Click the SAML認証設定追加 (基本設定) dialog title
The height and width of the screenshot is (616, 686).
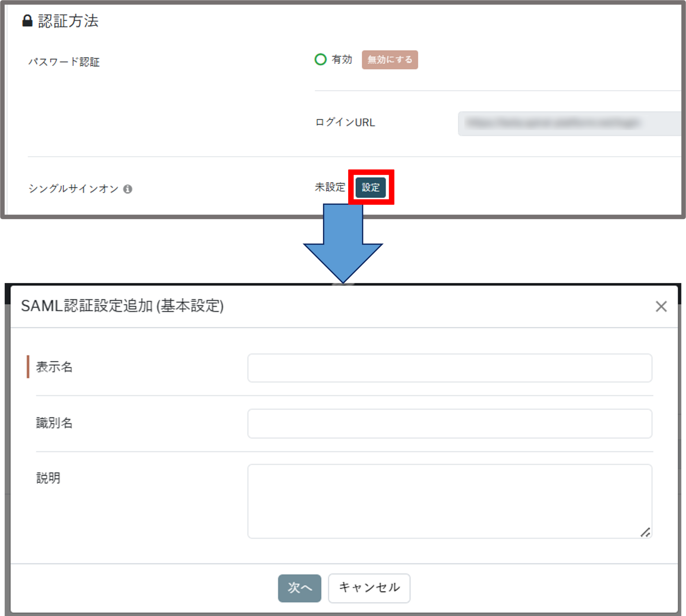click(122, 306)
